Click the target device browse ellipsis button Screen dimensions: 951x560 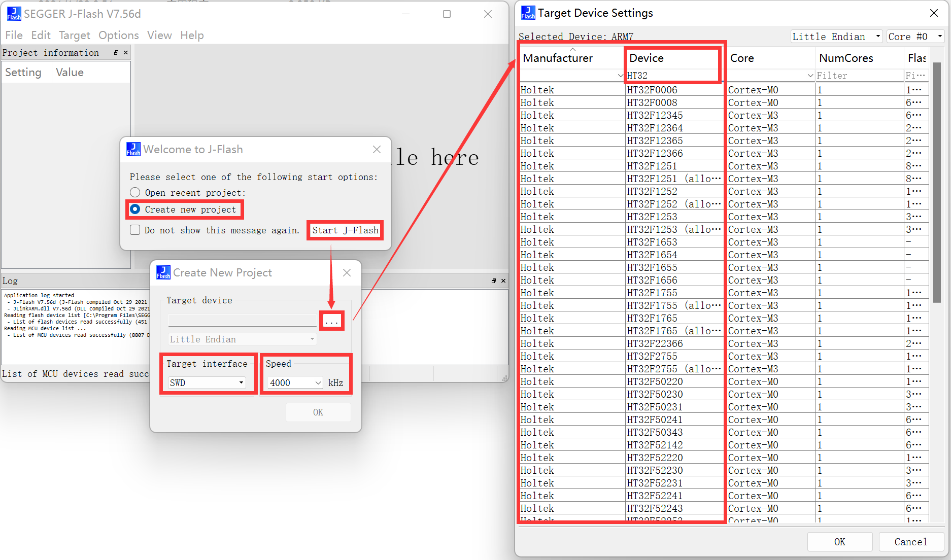click(332, 321)
